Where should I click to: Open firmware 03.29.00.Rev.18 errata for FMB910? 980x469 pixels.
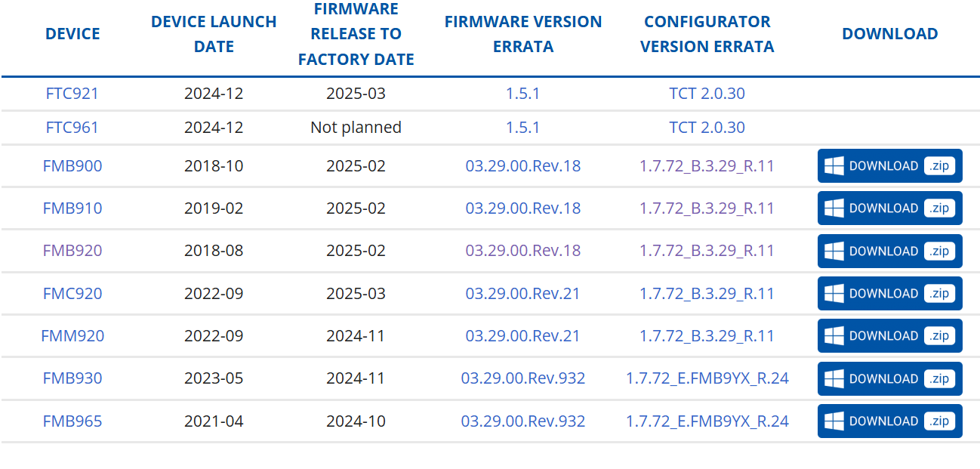point(523,208)
